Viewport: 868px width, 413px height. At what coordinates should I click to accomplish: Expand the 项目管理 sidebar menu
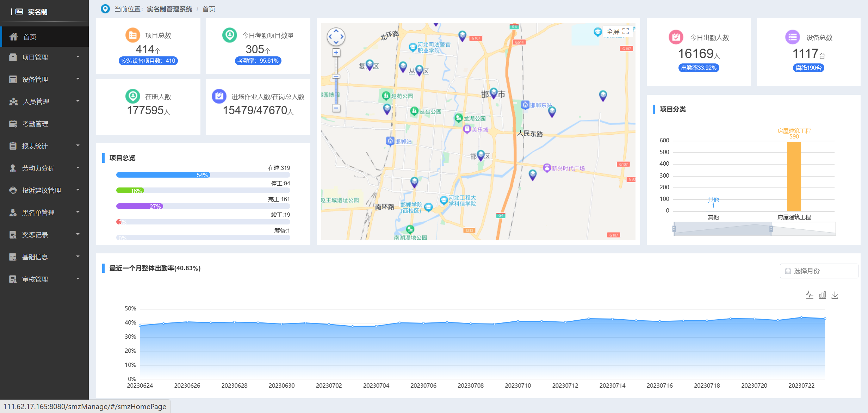tap(44, 57)
